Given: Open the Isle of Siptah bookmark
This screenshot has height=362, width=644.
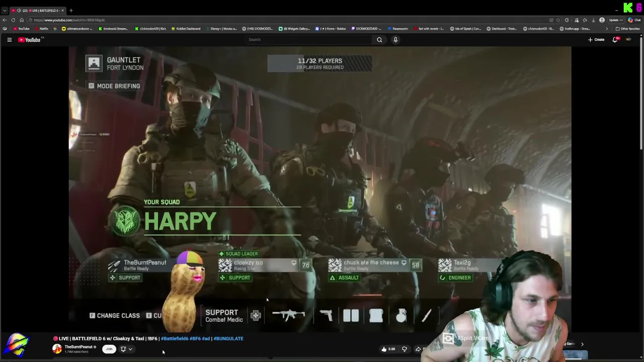Looking at the screenshot, I should coord(465,29).
